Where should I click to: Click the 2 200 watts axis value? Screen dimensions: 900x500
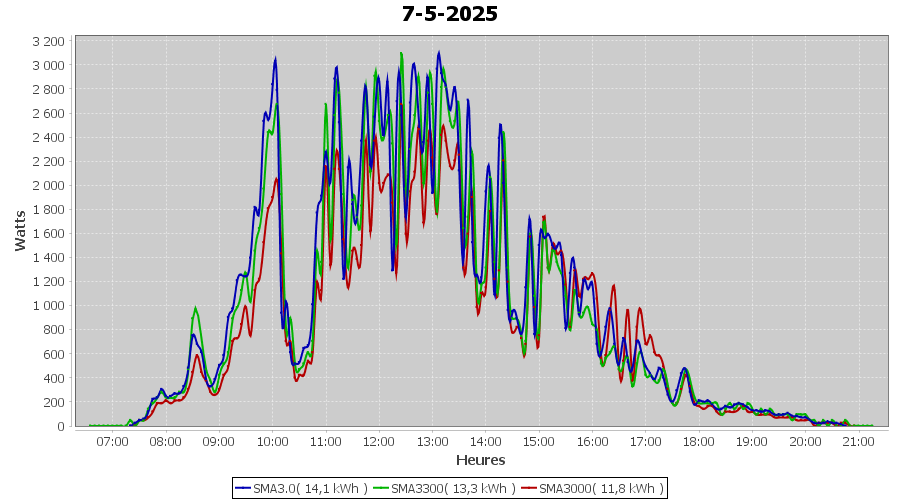click(x=49, y=162)
